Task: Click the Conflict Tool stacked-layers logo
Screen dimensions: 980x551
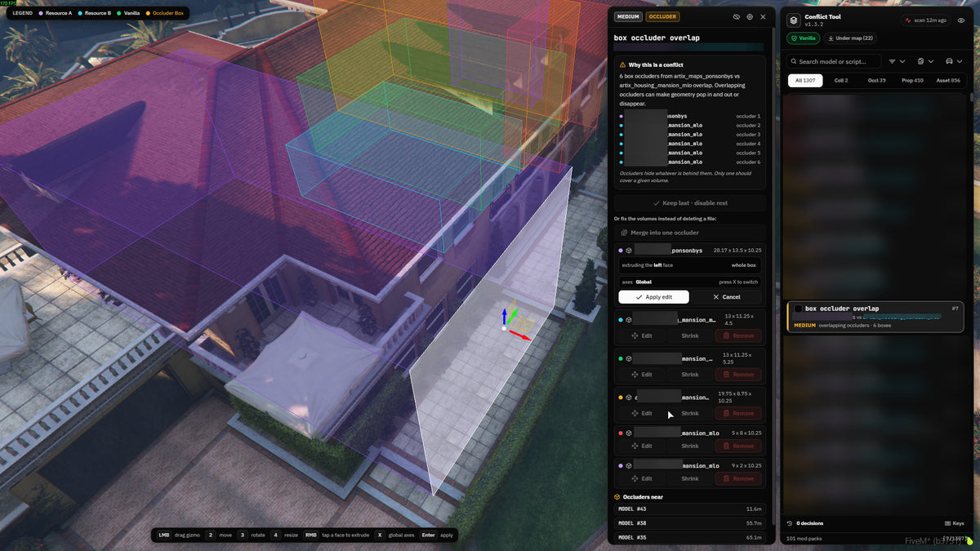Action: tap(794, 20)
